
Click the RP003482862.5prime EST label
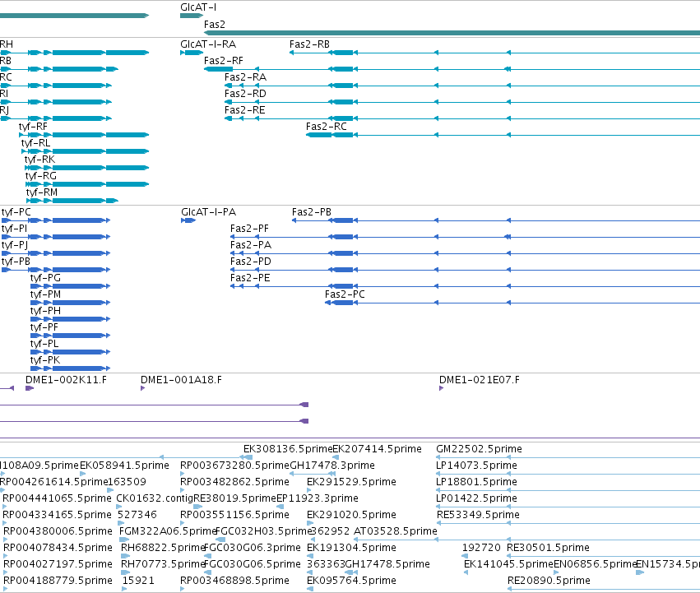(x=234, y=482)
